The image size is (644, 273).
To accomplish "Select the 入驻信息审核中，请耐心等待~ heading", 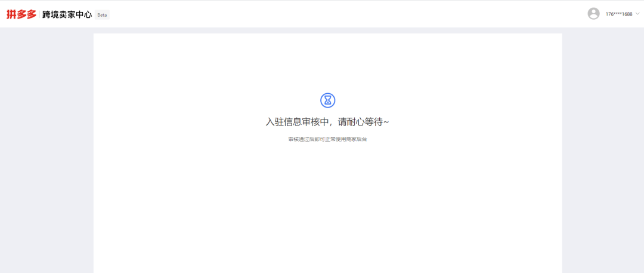I will tap(327, 122).
